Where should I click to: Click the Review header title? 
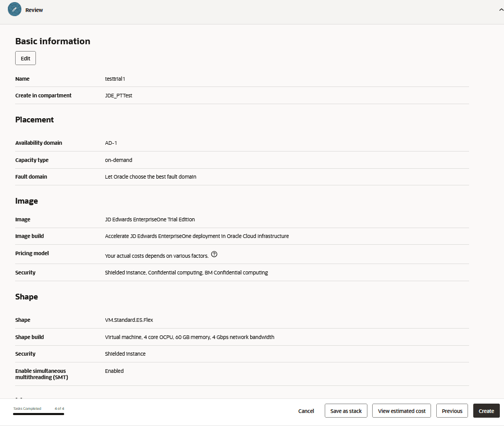click(x=34, y=10)
